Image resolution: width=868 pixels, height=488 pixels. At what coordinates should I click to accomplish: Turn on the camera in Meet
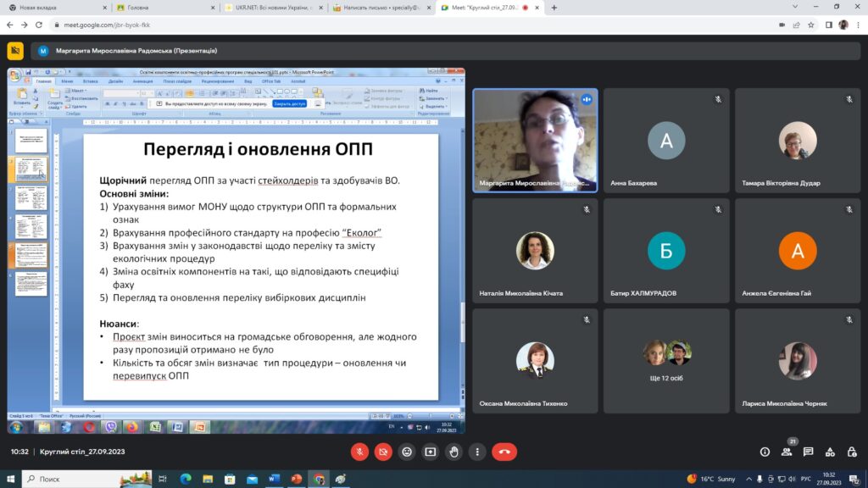click(383, 452)
